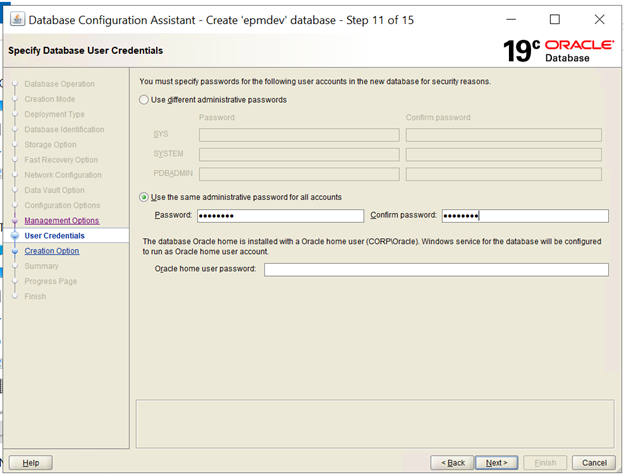Click the Creation Mode step
624x475 pixels.
(x=50, y=99)
